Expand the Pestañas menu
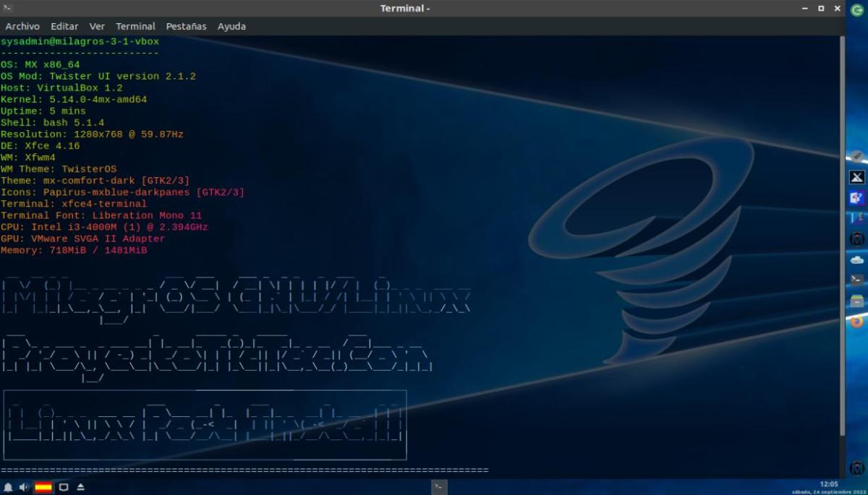 pyautogui.click(x=186, y=26)
